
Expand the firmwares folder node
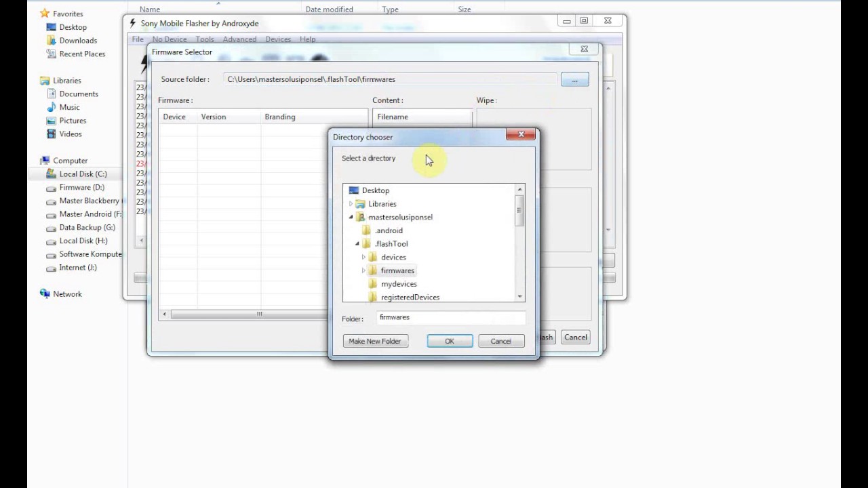point(363,270)
